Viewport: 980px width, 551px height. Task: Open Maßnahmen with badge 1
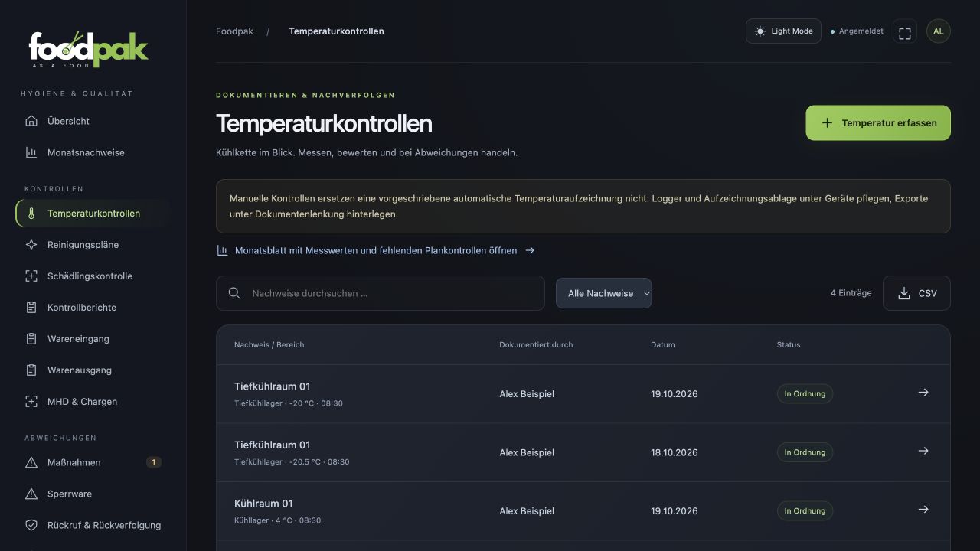point(93,462)
